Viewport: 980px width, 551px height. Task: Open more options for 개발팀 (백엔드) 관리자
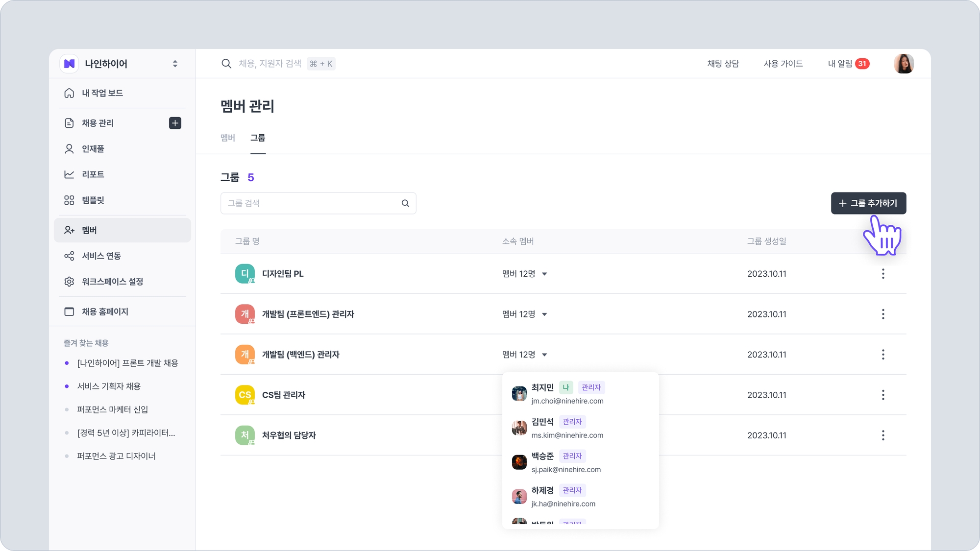[883, 355]
